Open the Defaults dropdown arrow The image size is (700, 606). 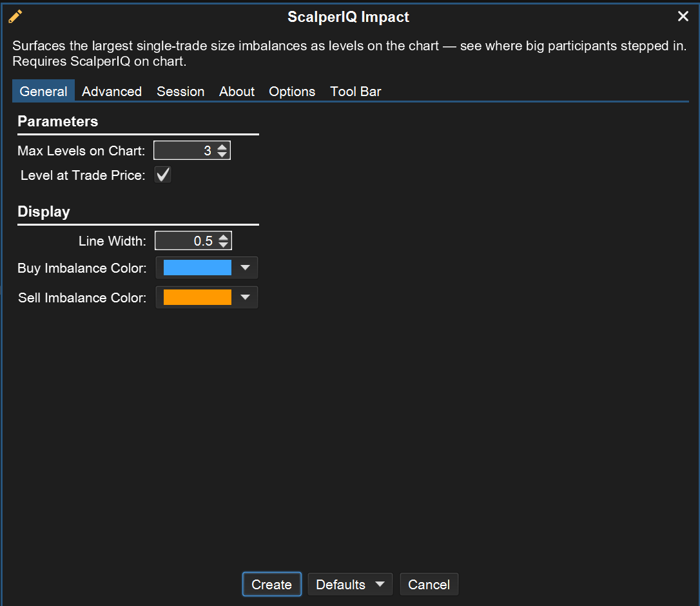click(x=380, y=584)
